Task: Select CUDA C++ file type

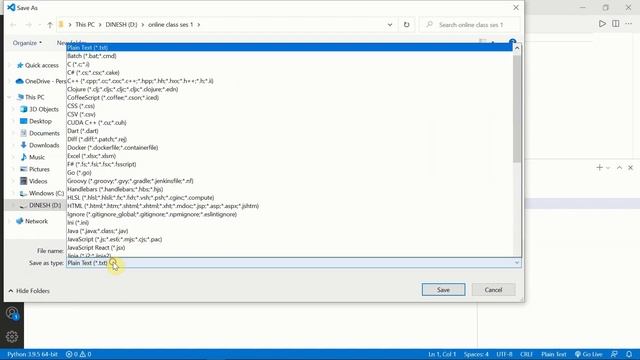Action: (x=289, y=122)
